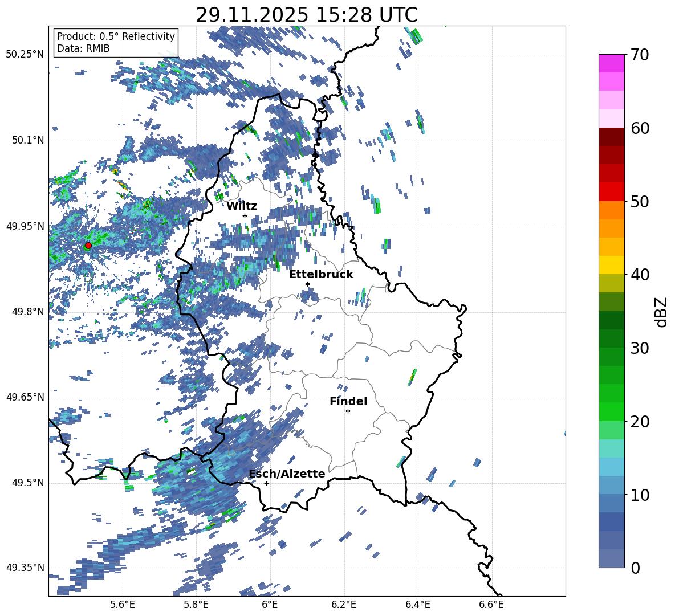This screenshot has width=675, height=616.
Task: Click the Wiltz city label
Action: [x=242, y=206]
